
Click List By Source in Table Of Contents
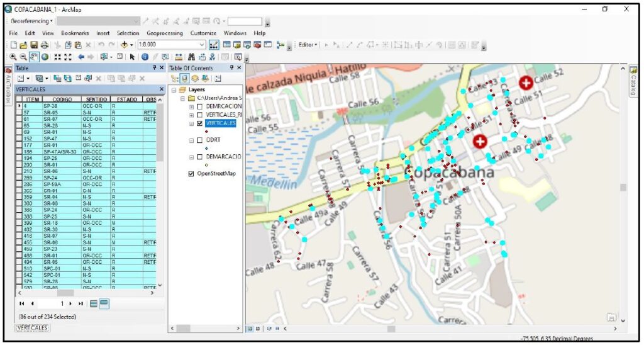coord(185,78)
